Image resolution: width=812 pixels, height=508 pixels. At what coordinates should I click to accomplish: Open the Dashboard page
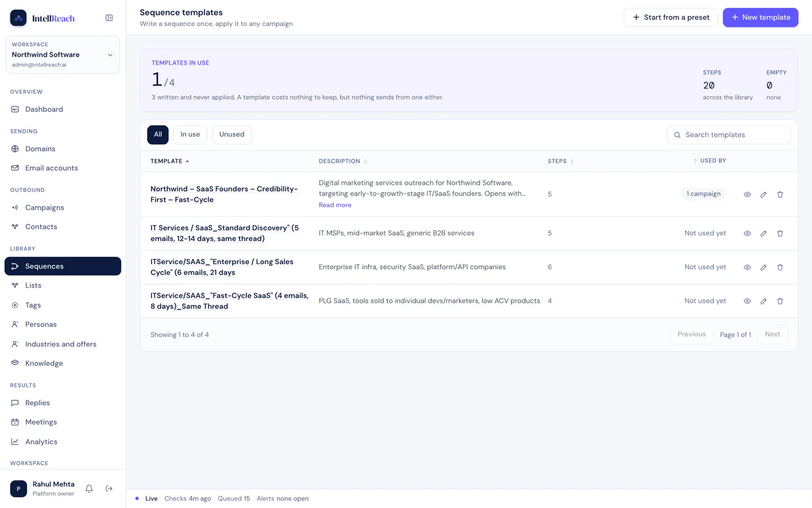(63, 109)
